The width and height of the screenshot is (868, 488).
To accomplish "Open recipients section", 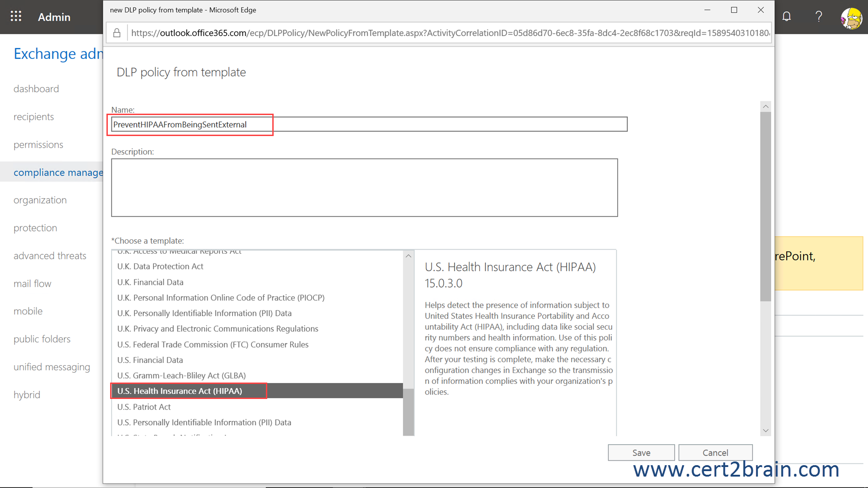I will click(34, 116).
